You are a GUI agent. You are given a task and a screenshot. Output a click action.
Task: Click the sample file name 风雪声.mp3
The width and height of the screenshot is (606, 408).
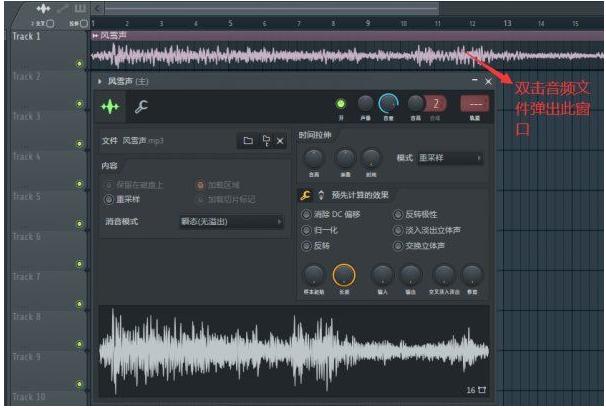tap(143, 141)
